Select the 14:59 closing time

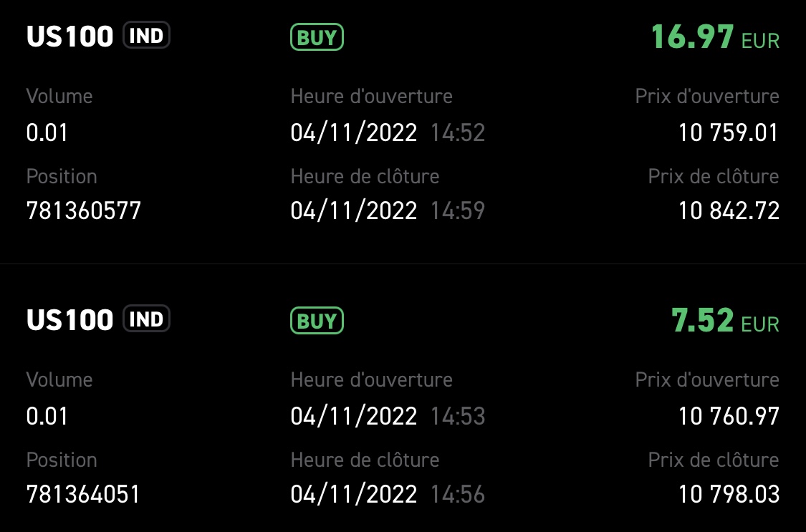[x=458, y=211]
